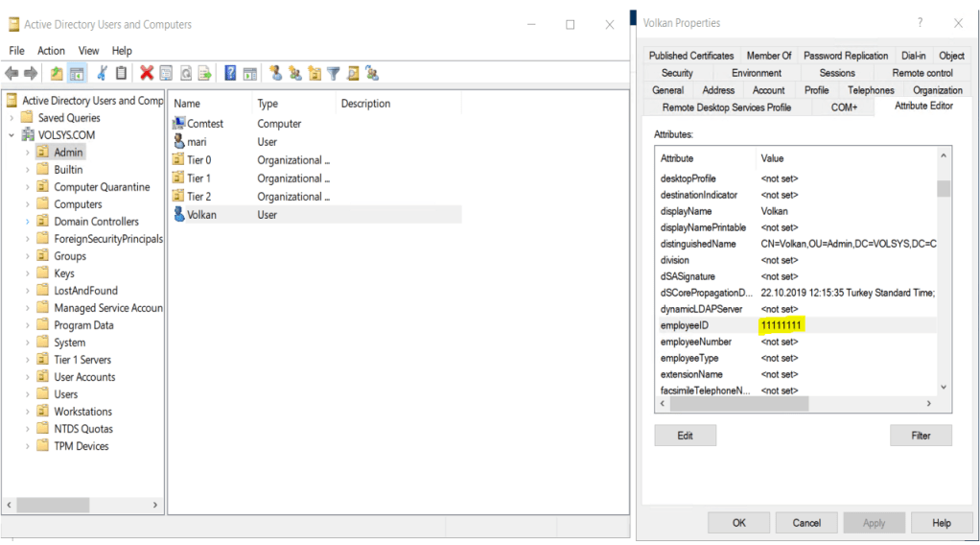
Task: Select the Volkan user in list
Action: 201,215
